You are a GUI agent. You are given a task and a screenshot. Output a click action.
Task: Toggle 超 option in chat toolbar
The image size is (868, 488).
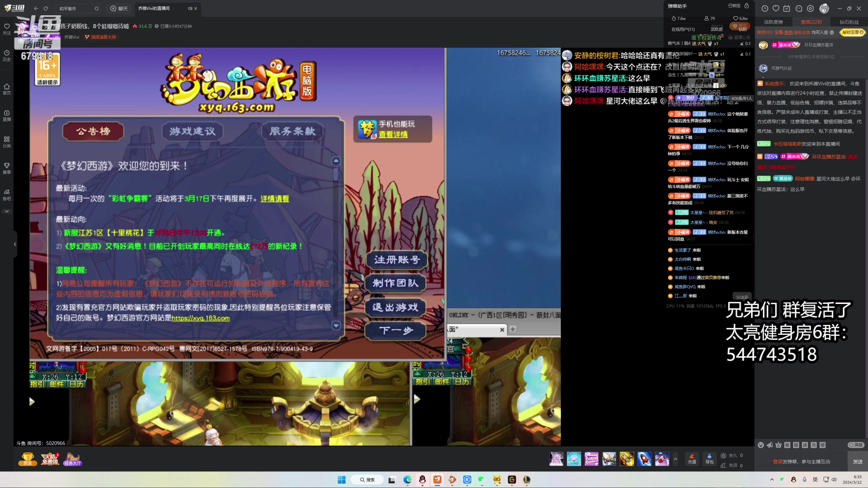[796, 445]
